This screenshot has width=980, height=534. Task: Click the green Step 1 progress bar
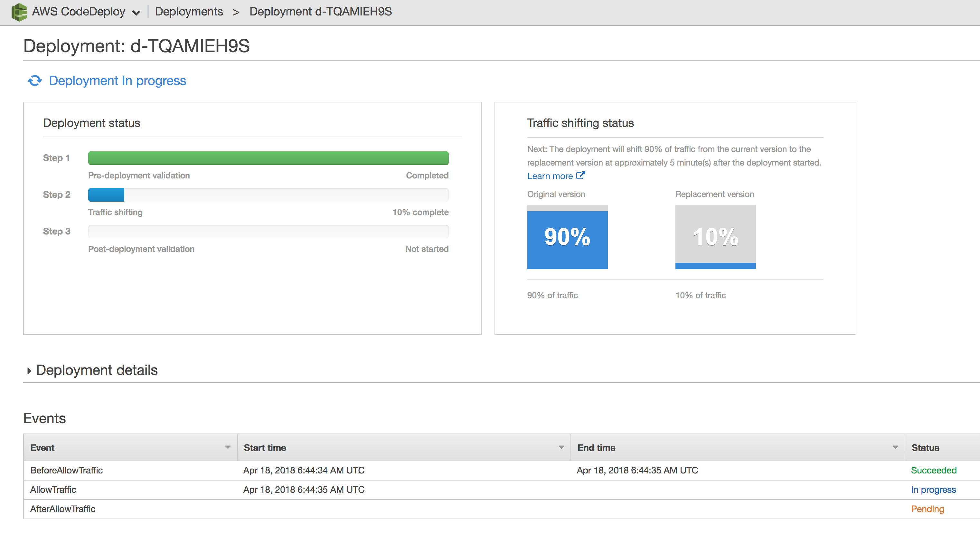(268, 158)
